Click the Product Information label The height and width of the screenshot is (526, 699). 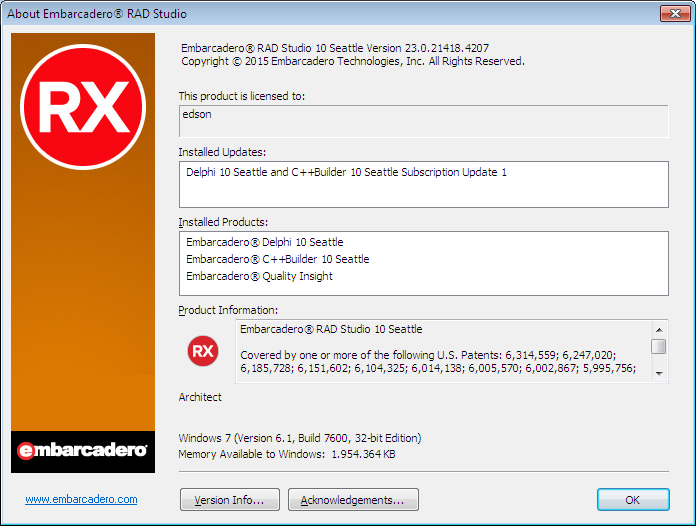click(x=228, y=310)
